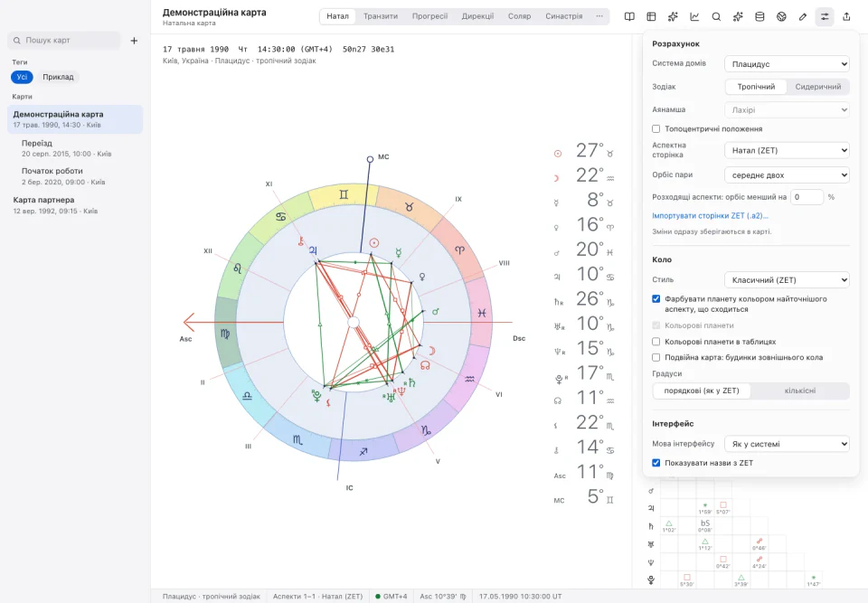Click the pencil edit icon
The image size is (868, 603).
point(803,16)
